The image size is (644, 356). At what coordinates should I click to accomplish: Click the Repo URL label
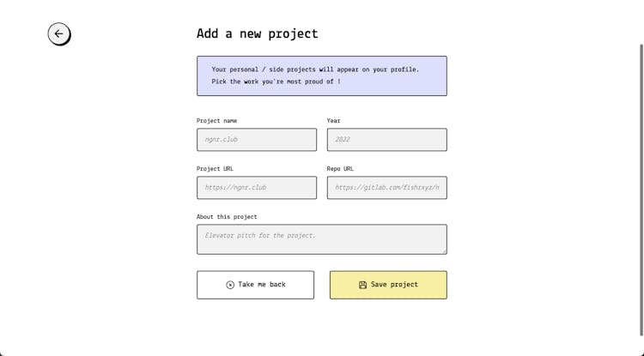tap(340, 169)
